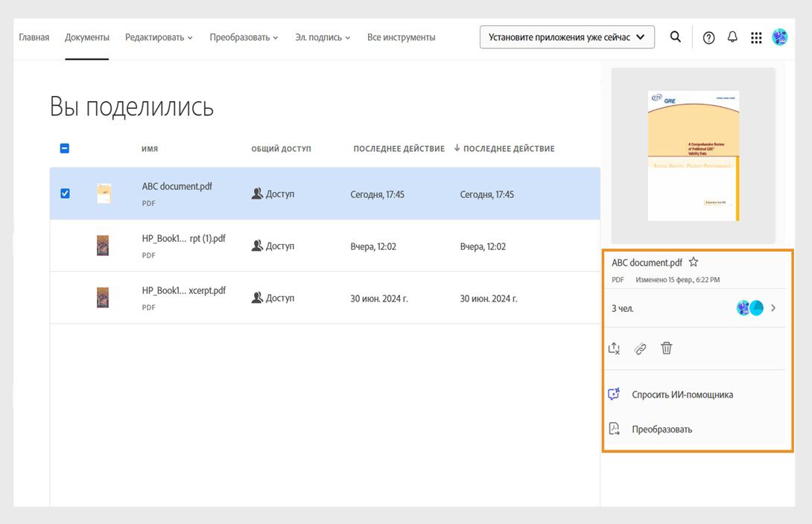Open the Все инструменты tab
Screen dimensions: 812x524
point(402,37)
